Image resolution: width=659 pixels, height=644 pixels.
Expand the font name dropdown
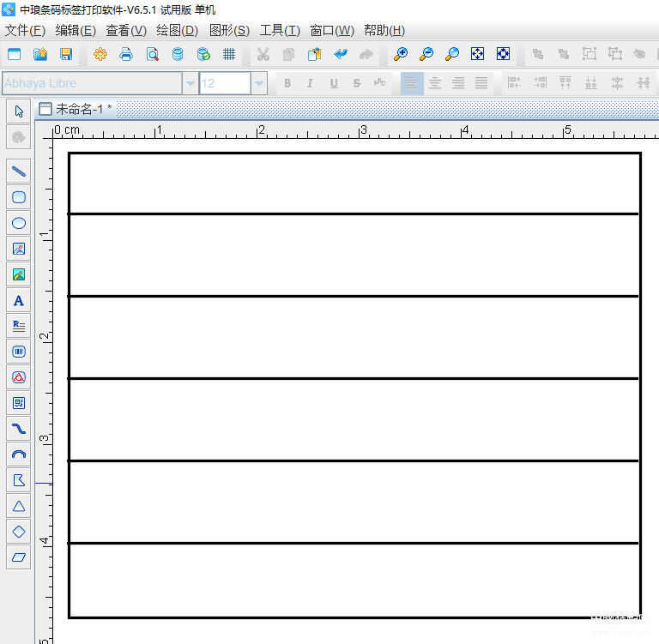point(190,83)
